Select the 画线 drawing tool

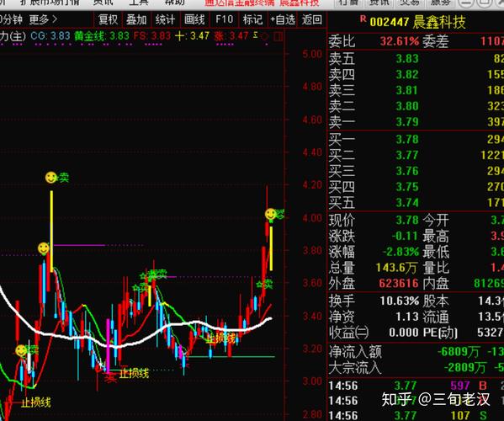(194, 19)
